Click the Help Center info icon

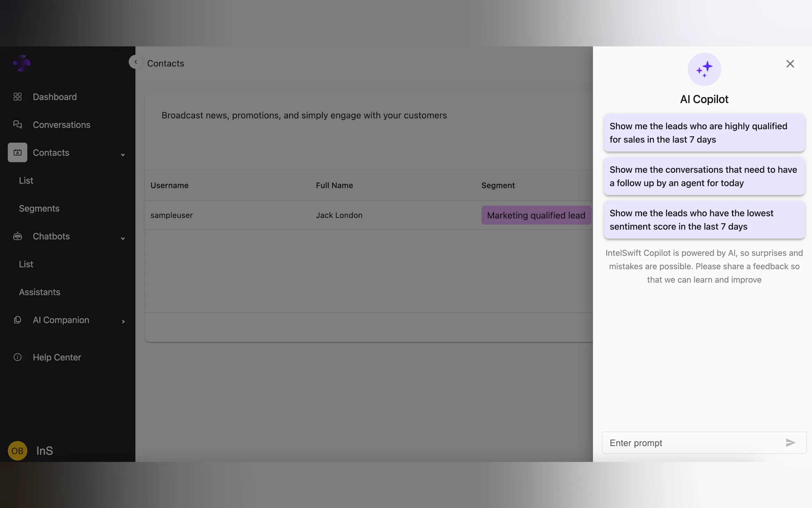tap(18, 357)
